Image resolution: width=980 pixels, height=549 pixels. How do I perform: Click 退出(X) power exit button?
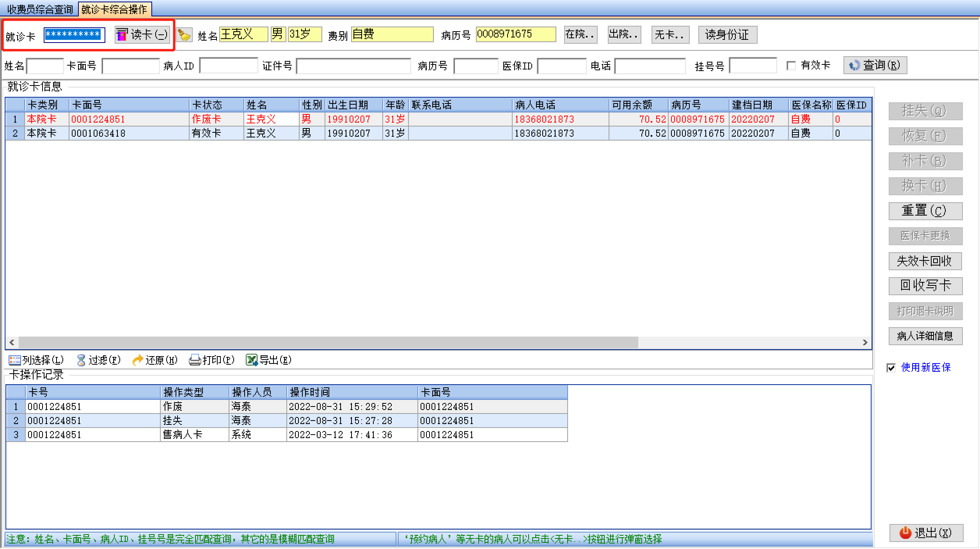[926, 533]
